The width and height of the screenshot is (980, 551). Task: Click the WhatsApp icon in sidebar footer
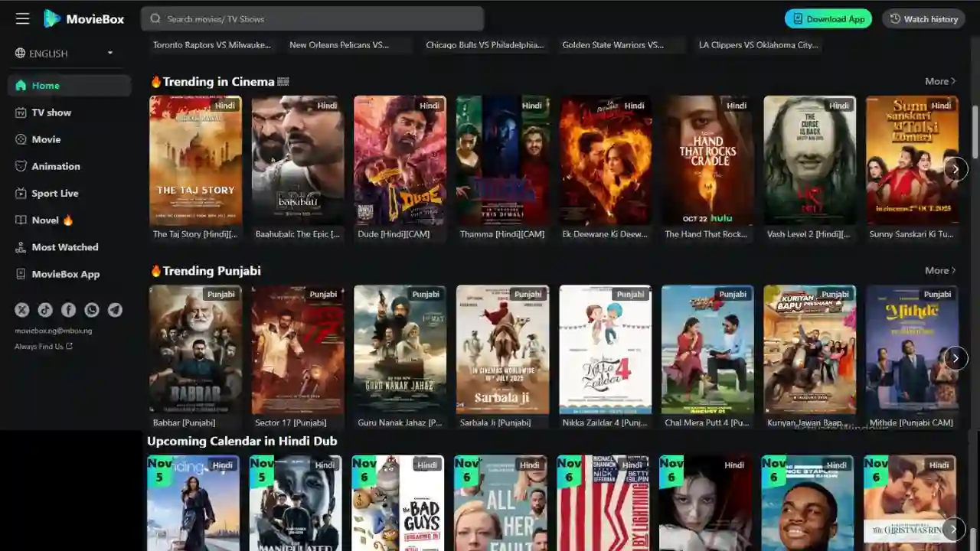[x=92, y=310]
